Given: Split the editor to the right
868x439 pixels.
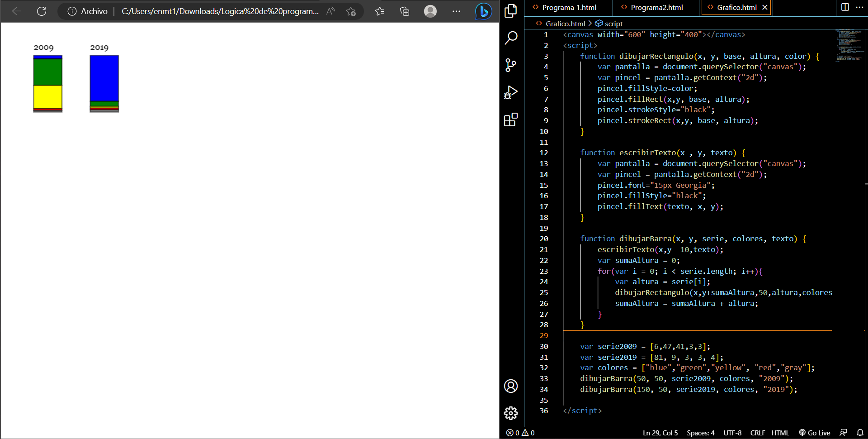Looking at the screenshot, I should (x=845, y=7).
